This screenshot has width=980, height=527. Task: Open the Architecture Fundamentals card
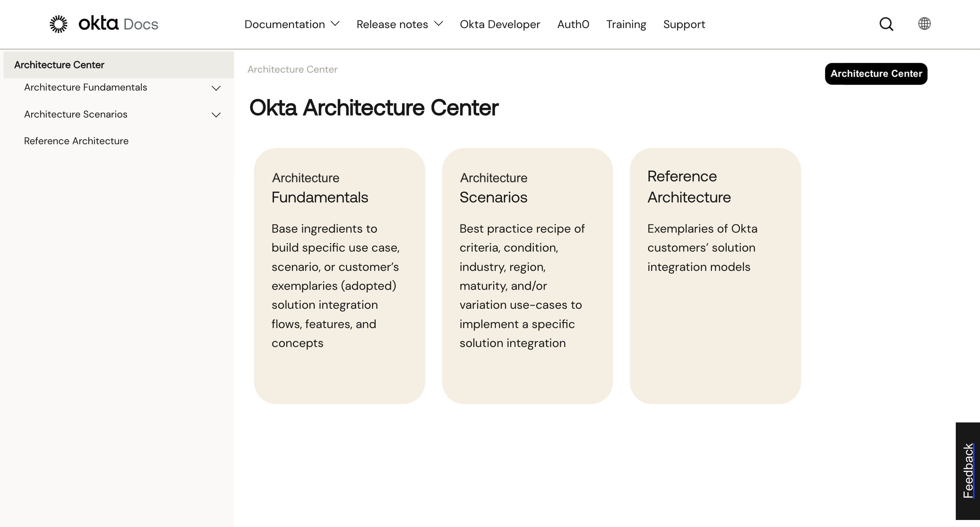339,275
